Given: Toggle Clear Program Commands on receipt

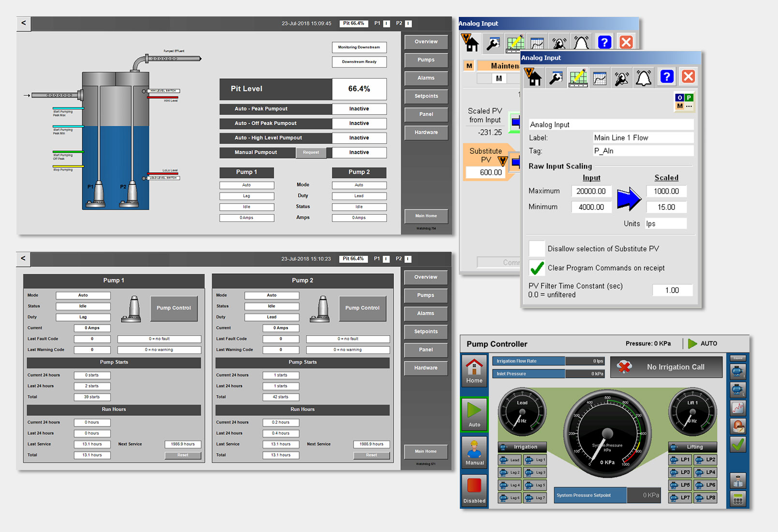Looking at the screenshot, I should 537,267.
